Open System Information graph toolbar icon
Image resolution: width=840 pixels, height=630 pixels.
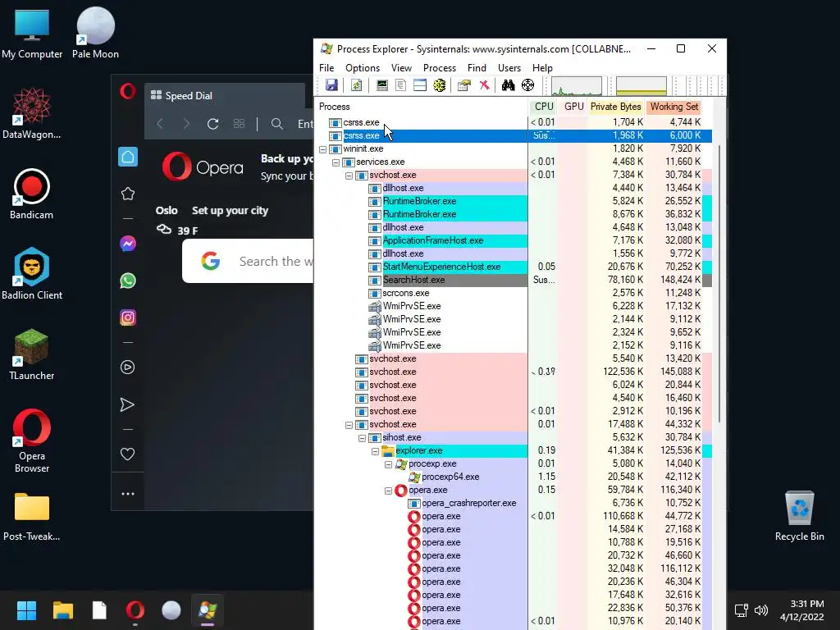[382, 85]
